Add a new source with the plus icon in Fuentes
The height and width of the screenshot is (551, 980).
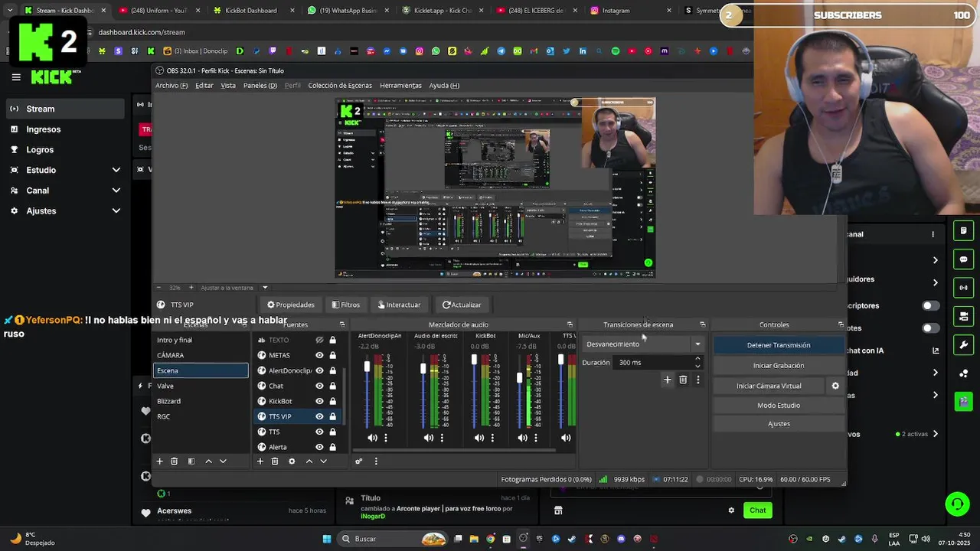point(260,461)
